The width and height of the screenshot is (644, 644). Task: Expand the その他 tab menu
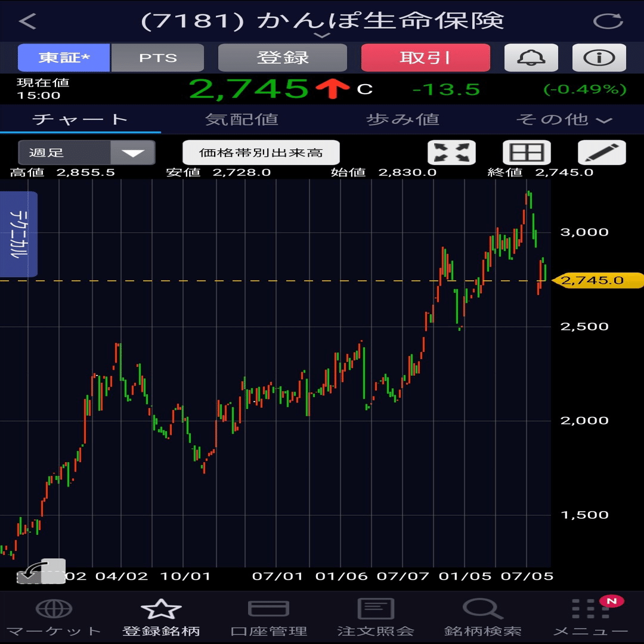tap(563, 119)
